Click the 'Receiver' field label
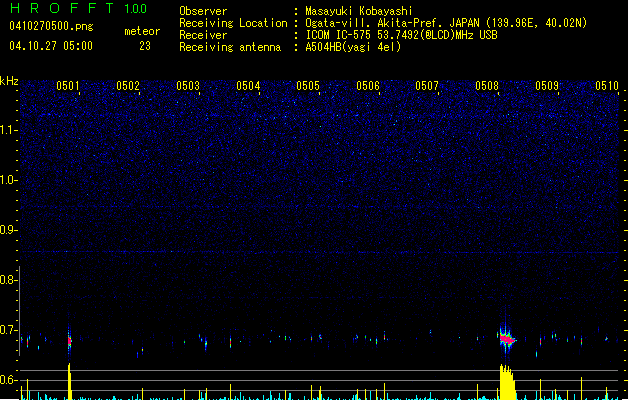Viewport: 629px width, 400px height. [203, 35]
